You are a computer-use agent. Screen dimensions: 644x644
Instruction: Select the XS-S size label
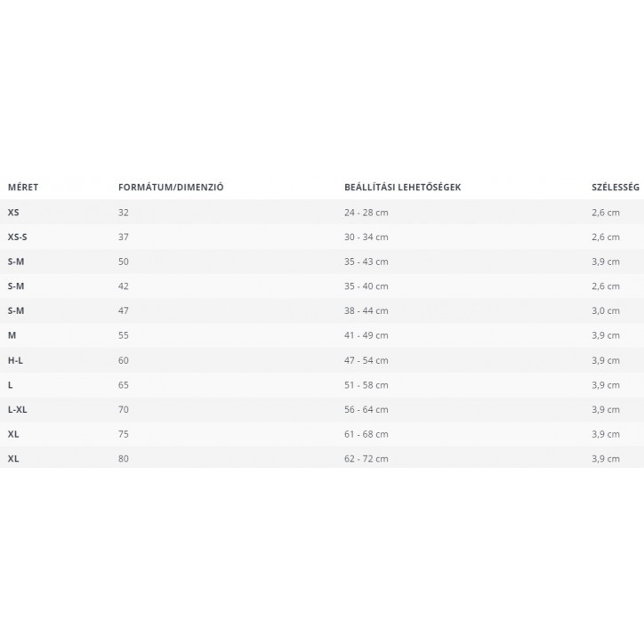[x=18, y=237]
